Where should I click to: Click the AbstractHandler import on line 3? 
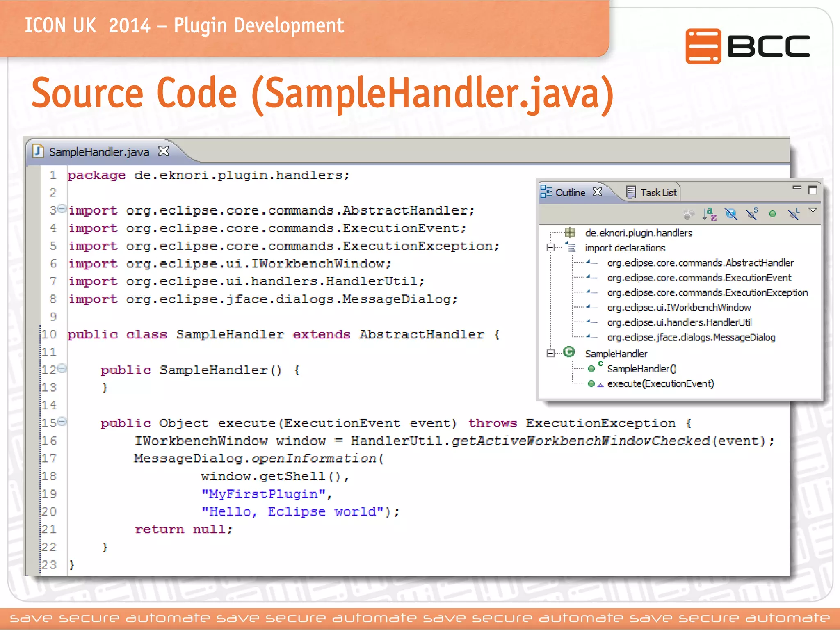tap(272, 211)
